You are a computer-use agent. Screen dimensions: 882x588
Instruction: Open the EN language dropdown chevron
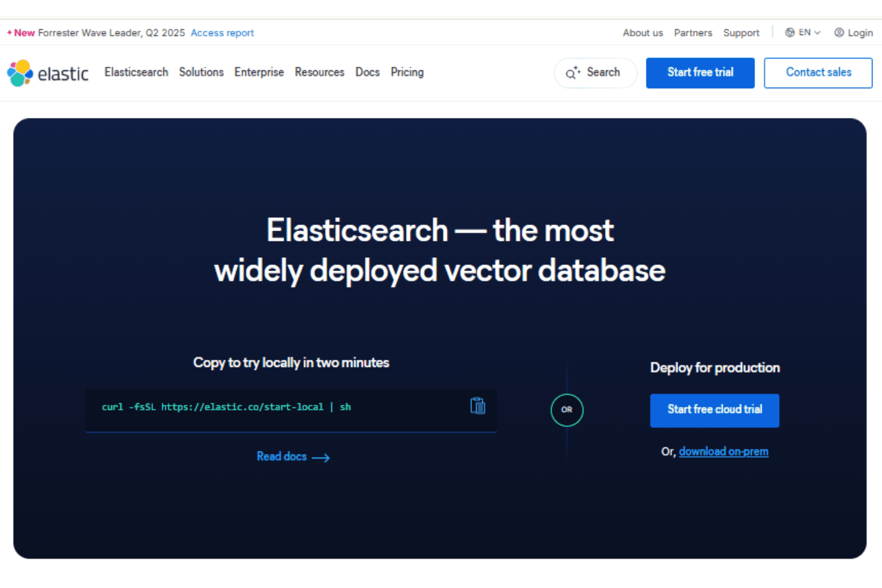pos(817,33)
